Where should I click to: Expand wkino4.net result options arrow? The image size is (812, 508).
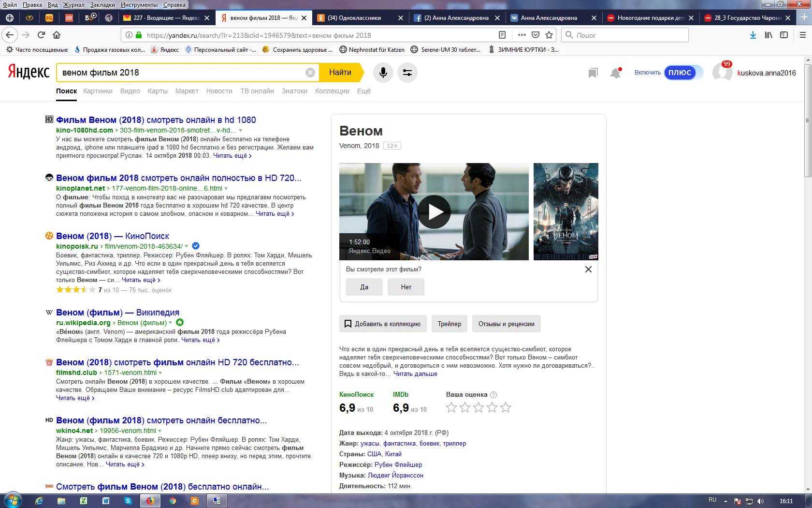coord(159,431)
